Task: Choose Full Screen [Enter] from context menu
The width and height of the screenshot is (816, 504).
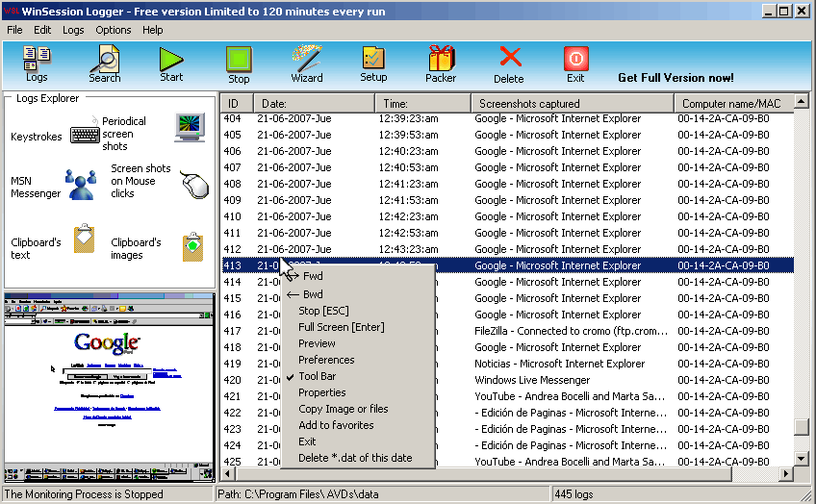Action: [x=342, y=327]
